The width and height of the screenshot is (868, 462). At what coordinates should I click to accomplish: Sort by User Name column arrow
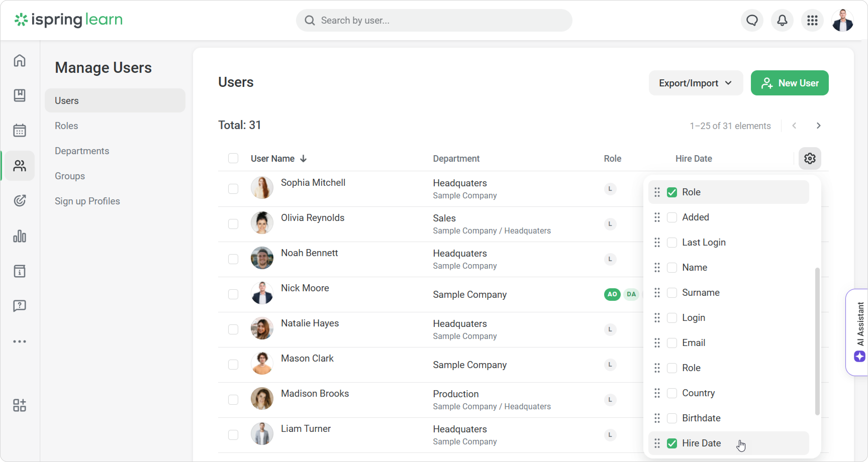coord(303,159)
